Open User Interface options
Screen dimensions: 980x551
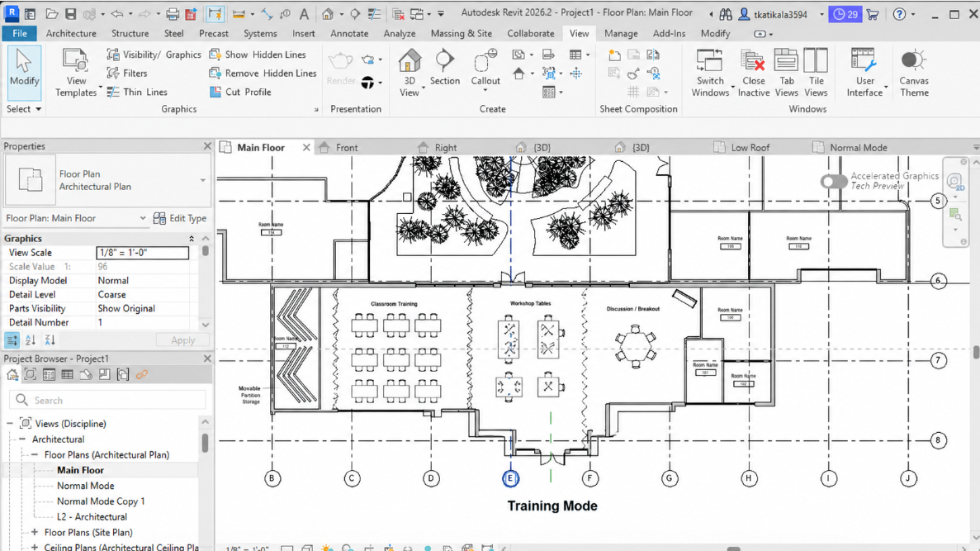[865, 74]
